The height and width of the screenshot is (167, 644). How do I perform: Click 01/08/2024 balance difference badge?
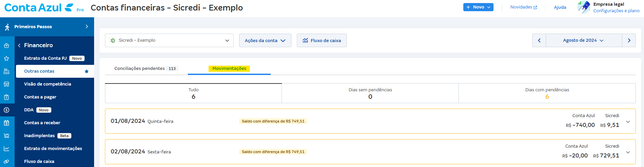tap(273, 121)
